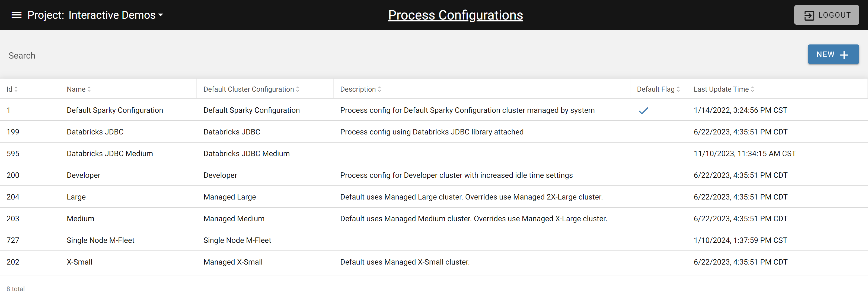Sort table by Description column

pyautogui.click(x=360, y=89)
